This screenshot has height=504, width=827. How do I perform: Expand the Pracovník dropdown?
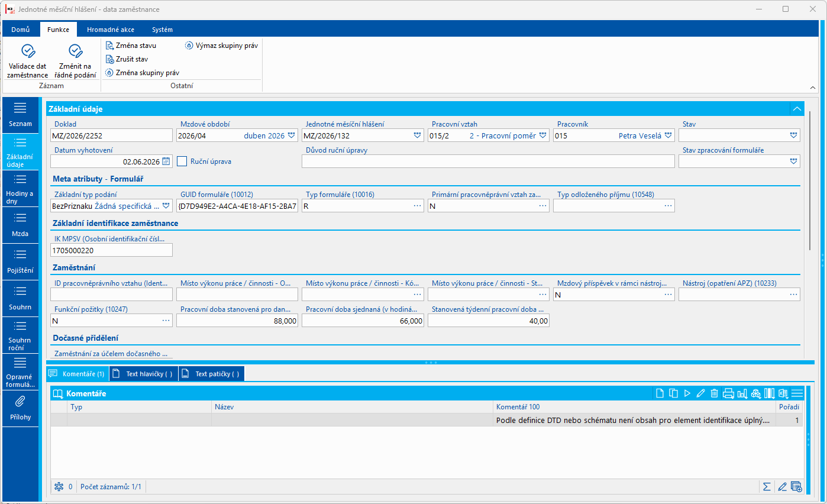[x=668, y=135]
